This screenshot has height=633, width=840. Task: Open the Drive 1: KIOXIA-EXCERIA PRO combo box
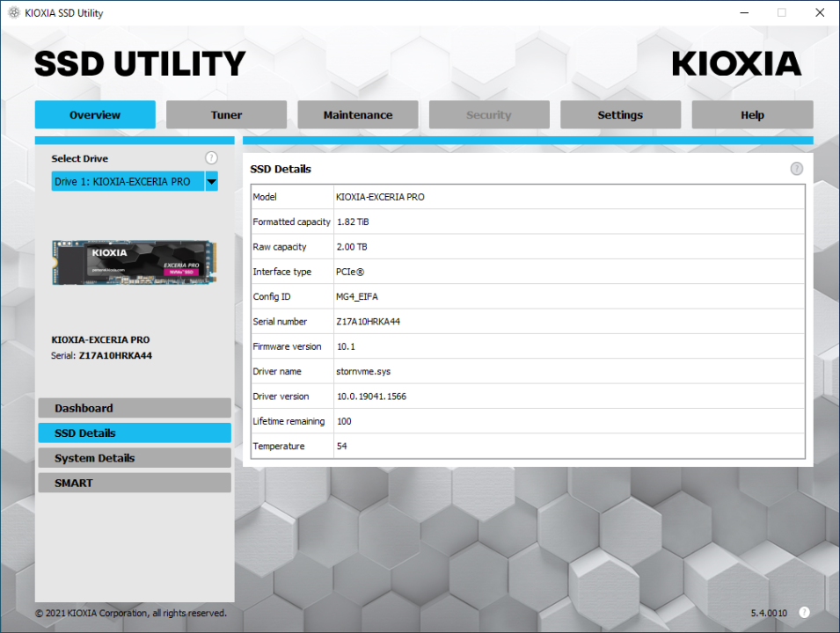(x=135, y=181)
